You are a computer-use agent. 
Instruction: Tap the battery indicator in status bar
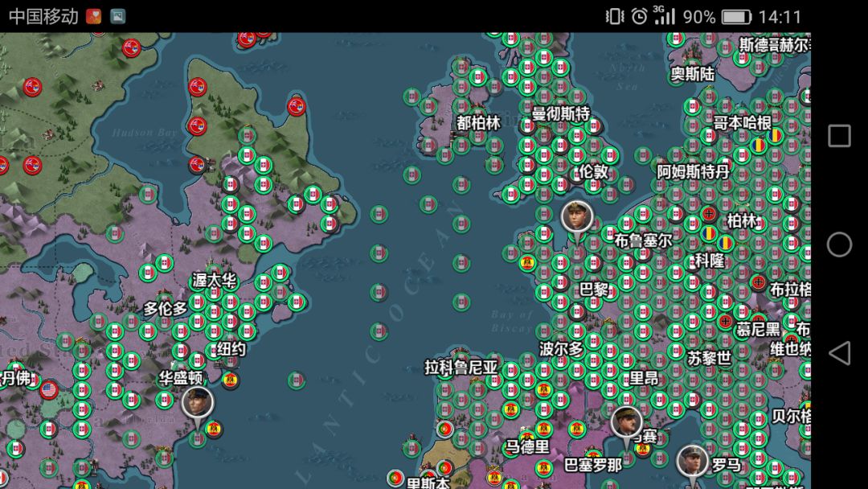[736, 17]
